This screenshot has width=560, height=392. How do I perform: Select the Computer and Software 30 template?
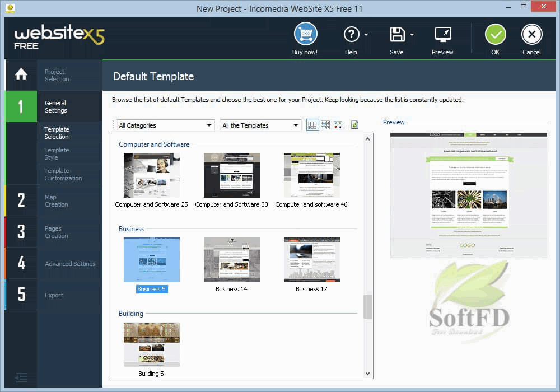[231, 175]
